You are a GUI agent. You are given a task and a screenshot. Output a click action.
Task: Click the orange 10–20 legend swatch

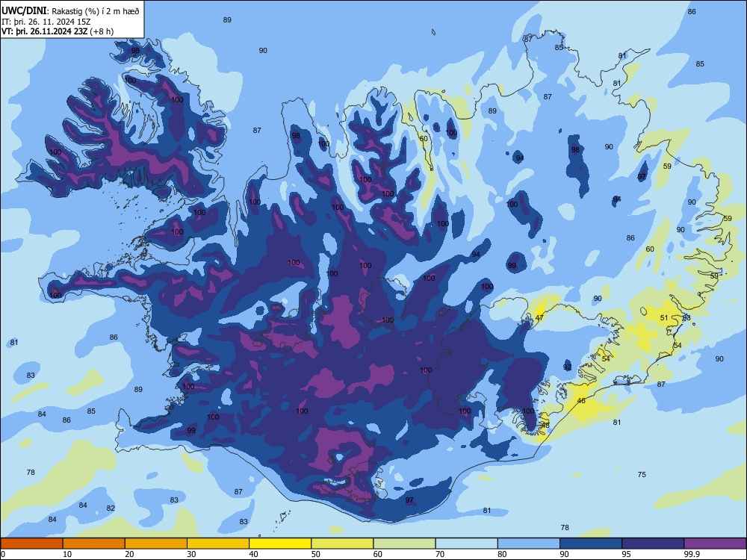pos(94,544)
